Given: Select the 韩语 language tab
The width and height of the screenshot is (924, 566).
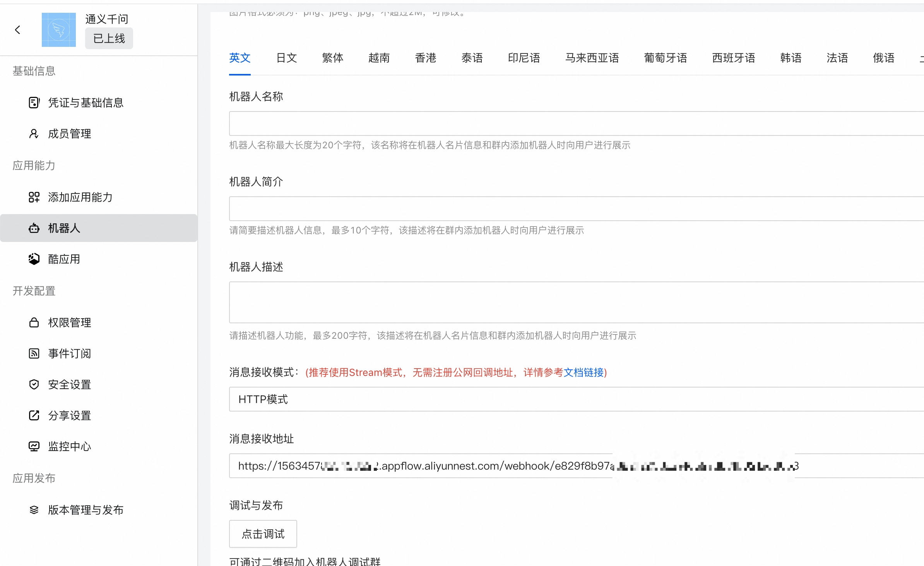Looking at the screenshot, I should pyautogui.click(x=791, y=58).
